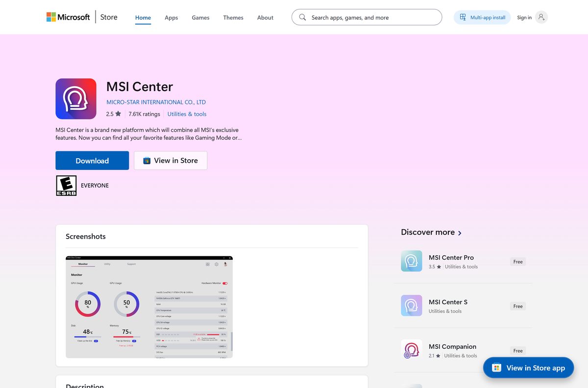Select the Home tab

click(x=143, y=18)
